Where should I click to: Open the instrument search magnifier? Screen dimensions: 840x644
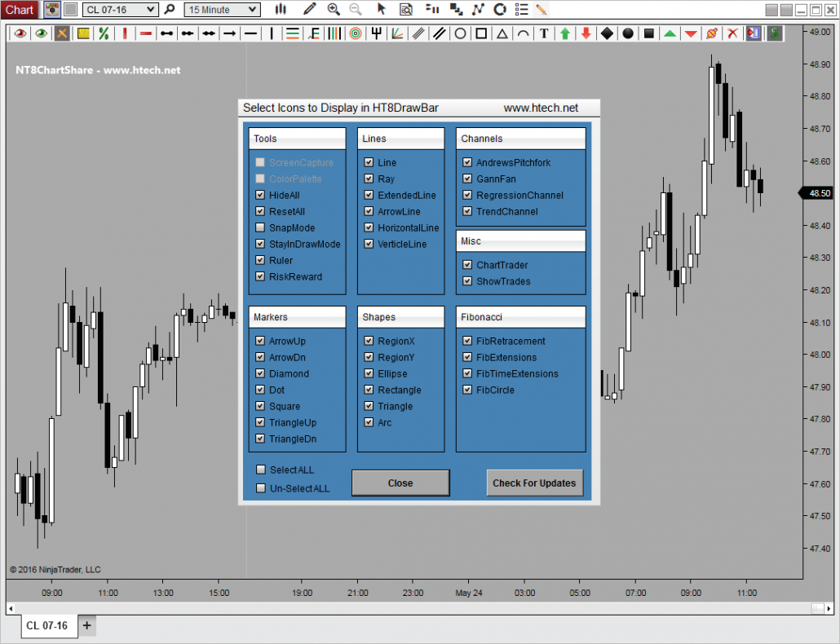point(170,9)
